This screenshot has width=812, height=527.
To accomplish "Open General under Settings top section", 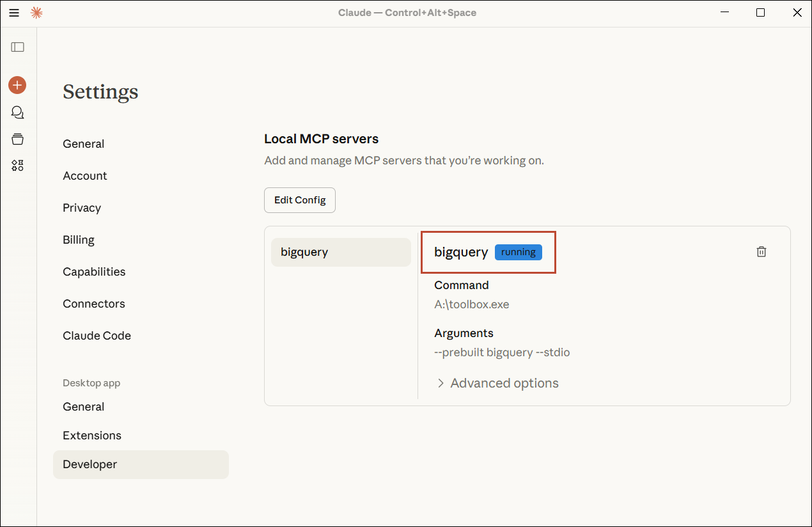I will 84,144.
